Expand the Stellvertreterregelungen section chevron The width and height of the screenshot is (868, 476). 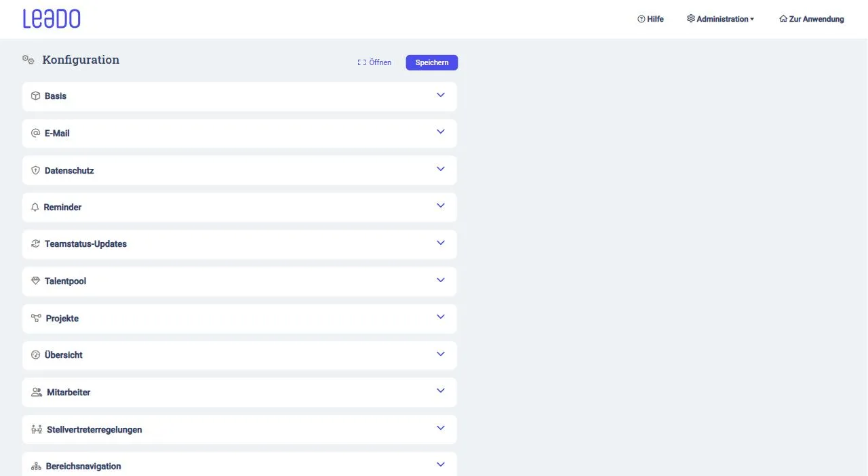pyautogui.click(x=441, y=429)
